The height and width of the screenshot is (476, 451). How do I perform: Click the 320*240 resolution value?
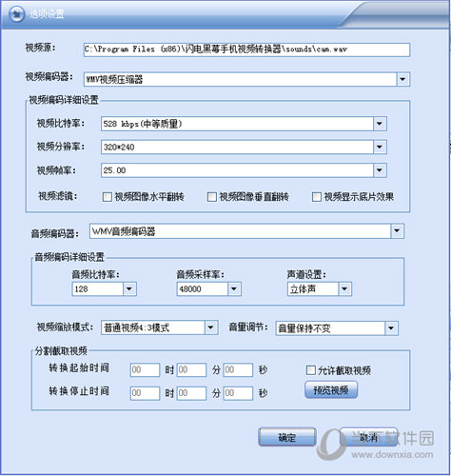(119, 147)
